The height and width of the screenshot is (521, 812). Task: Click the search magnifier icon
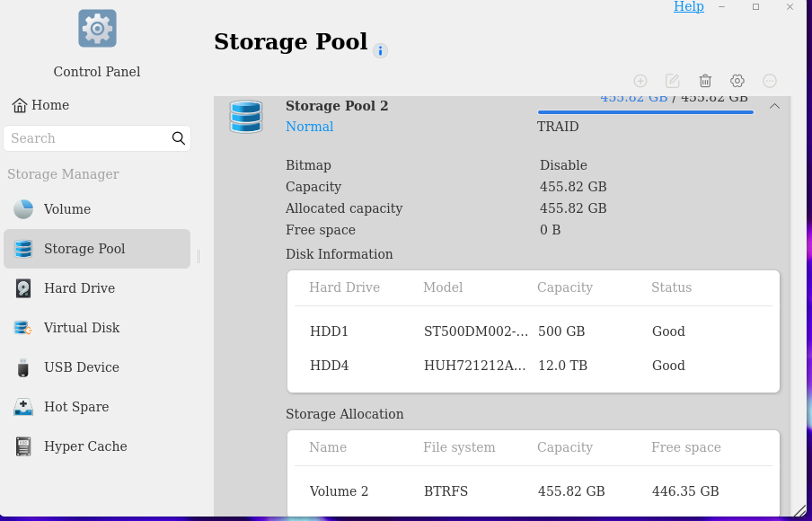click(178, 138)
